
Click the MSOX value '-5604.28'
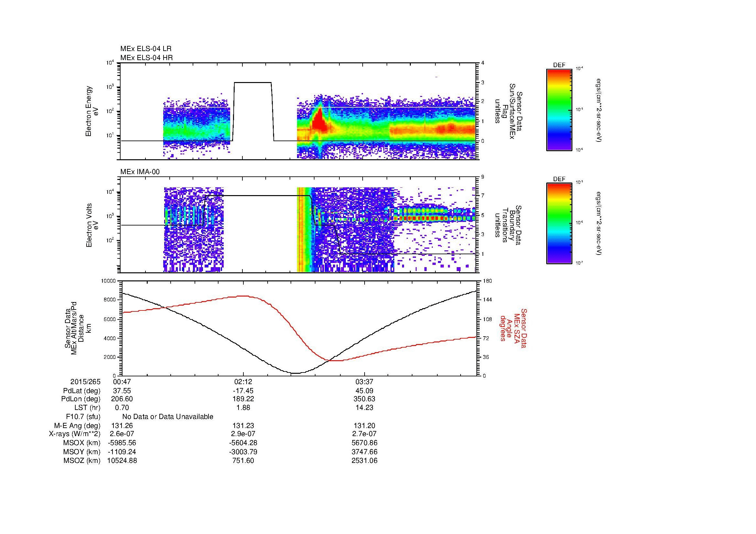(243, 443)
